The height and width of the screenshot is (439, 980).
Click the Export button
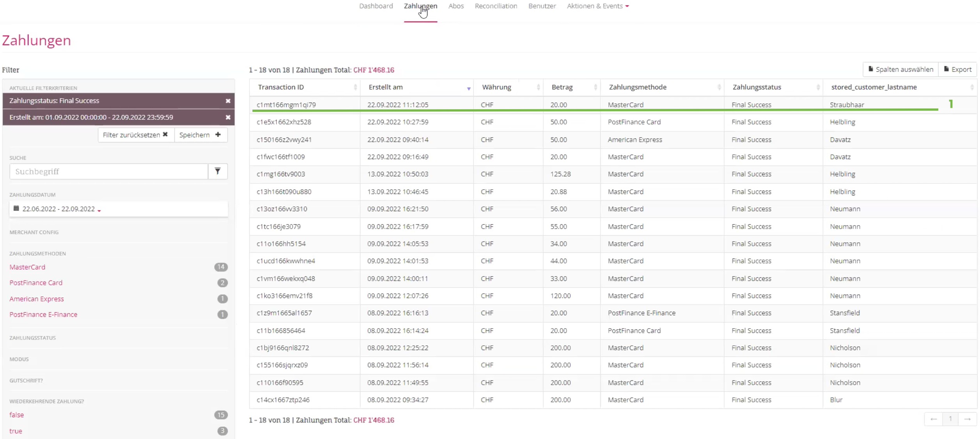957,69
